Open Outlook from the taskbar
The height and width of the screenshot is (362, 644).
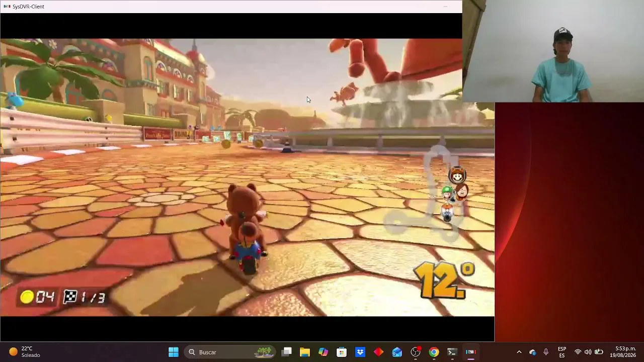397,352
